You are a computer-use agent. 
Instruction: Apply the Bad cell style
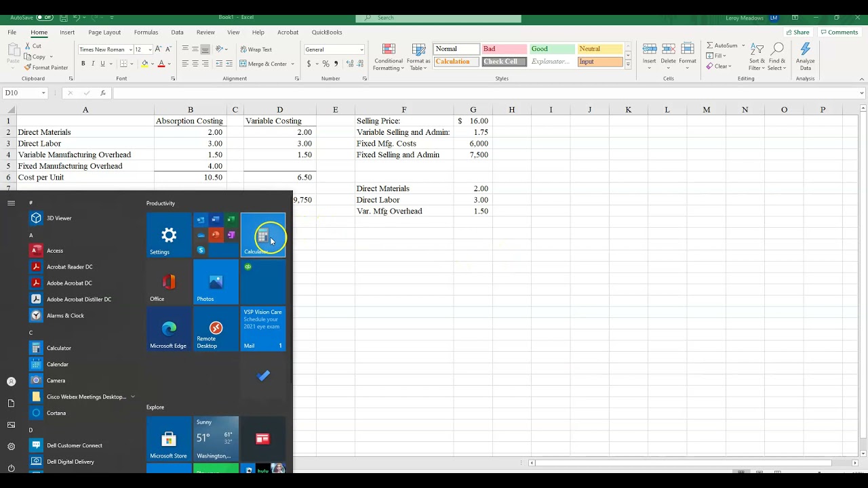[504, 49]
